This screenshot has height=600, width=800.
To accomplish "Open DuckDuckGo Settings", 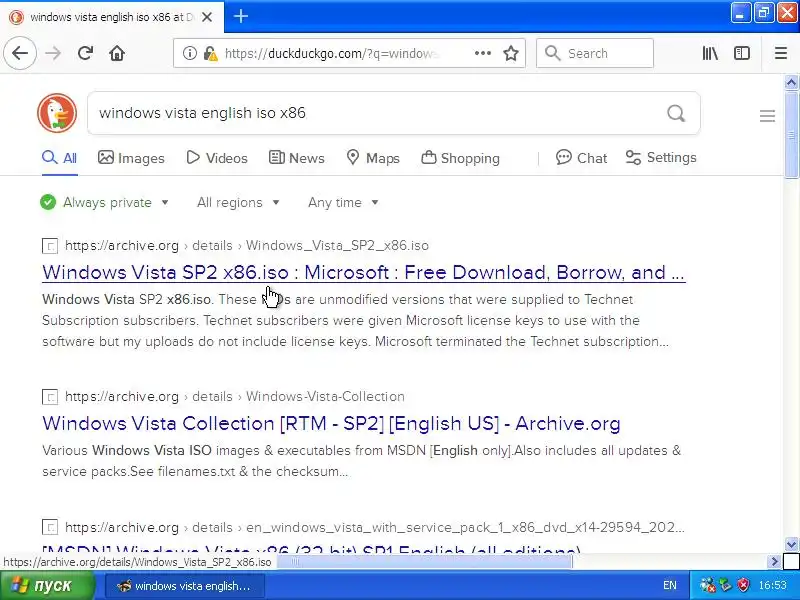I will [x=661, y=158].
